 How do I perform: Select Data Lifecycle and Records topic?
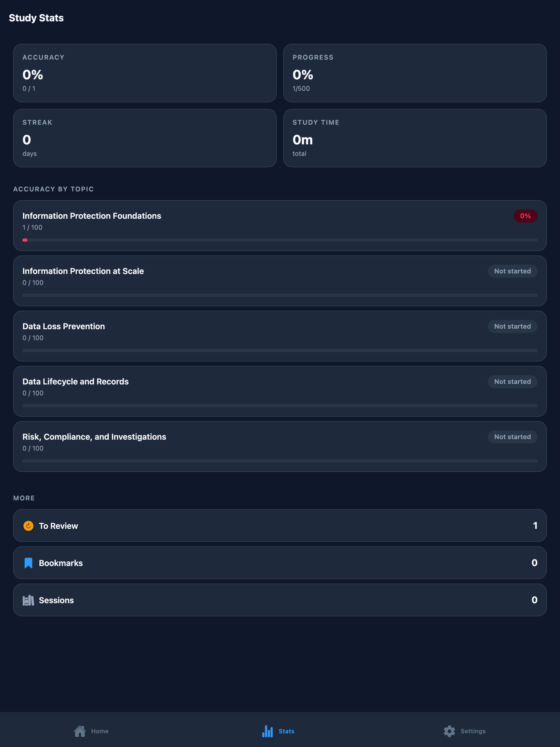click(280, 391)
